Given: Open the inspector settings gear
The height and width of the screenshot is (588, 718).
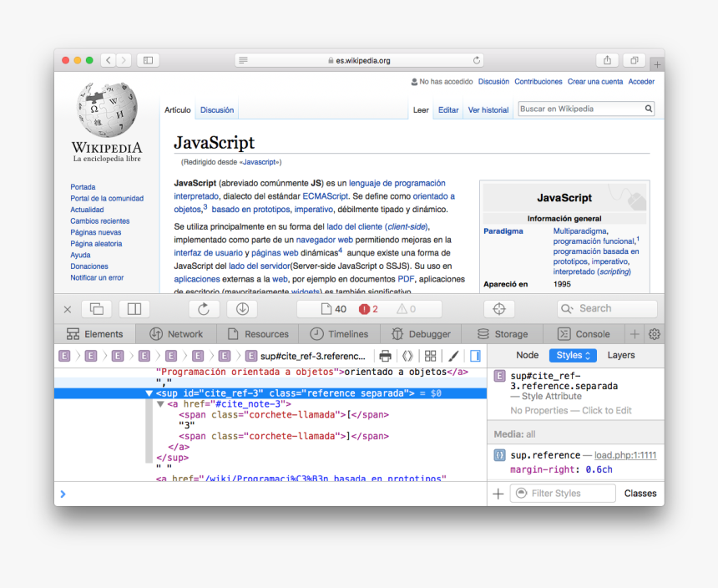Looking at the screenshot, I should point(656,332).
